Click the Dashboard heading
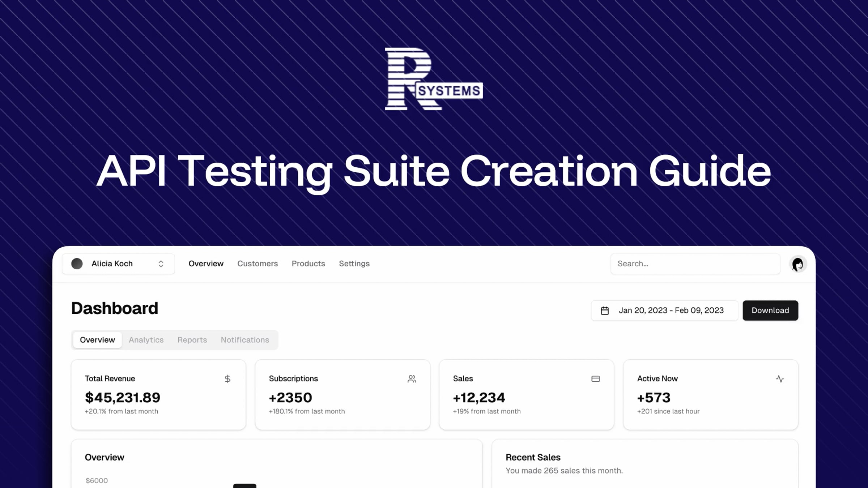Viewport: 868px width, 488px height. point(115,308)
